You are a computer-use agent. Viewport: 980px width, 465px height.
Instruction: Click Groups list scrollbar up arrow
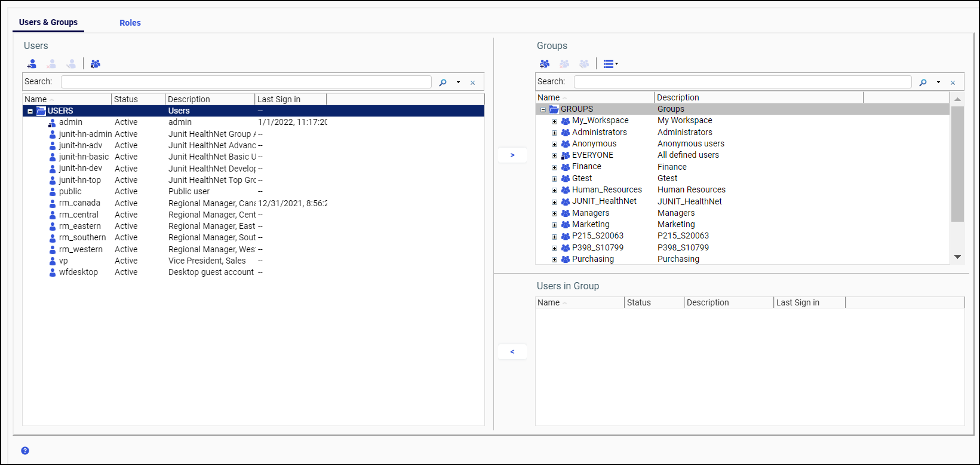957,99
